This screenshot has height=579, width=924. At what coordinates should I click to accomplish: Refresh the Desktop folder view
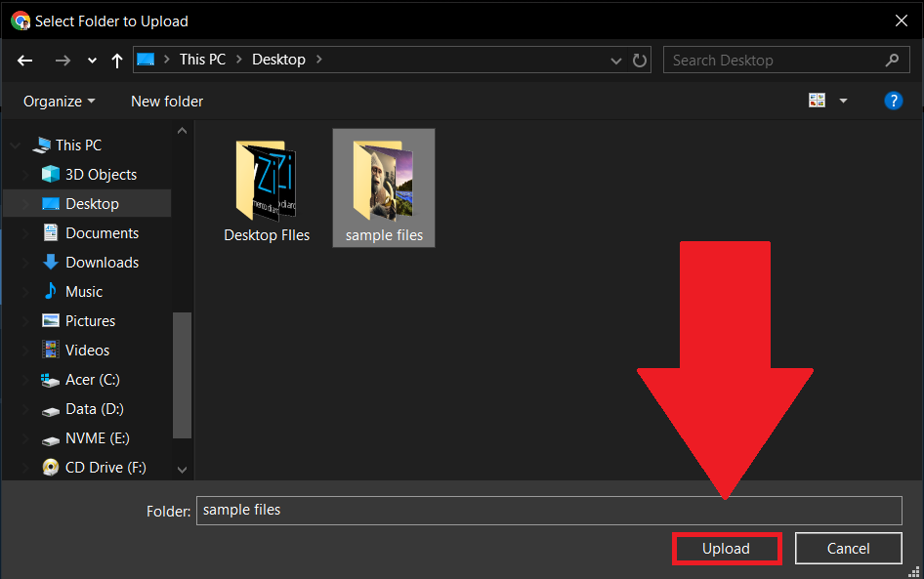click(x=640, y=60)
